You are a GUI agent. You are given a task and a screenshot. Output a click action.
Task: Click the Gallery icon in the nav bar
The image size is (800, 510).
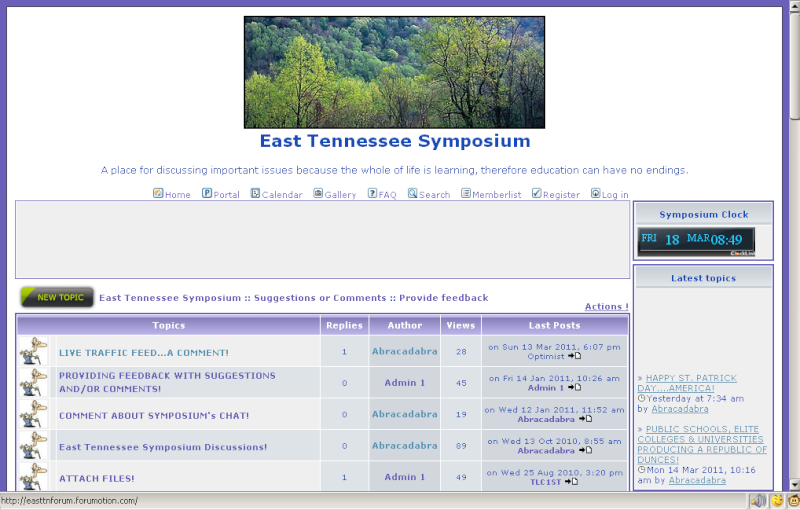tap(318, 193)
